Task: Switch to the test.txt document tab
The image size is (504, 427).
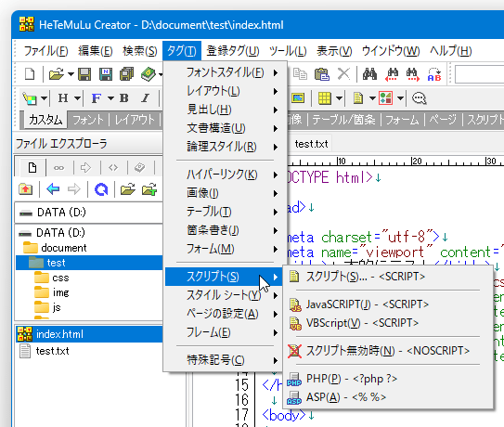Action: [x=312, y=144]
